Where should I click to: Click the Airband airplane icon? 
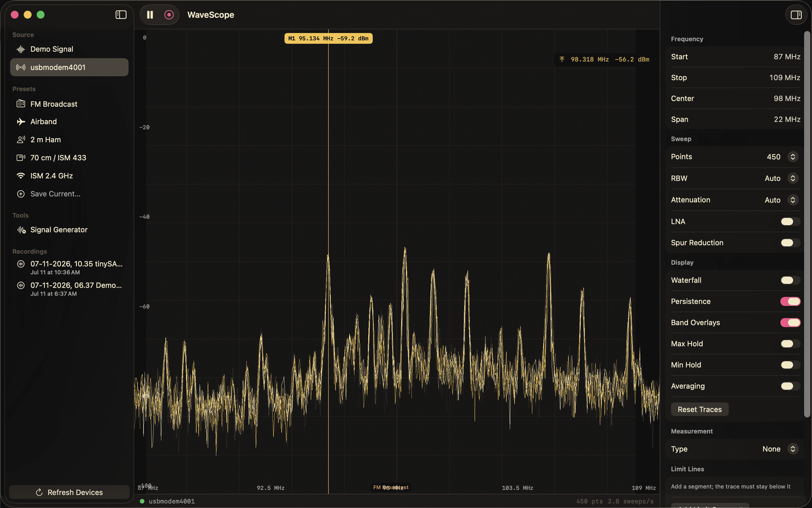point(21,122)
